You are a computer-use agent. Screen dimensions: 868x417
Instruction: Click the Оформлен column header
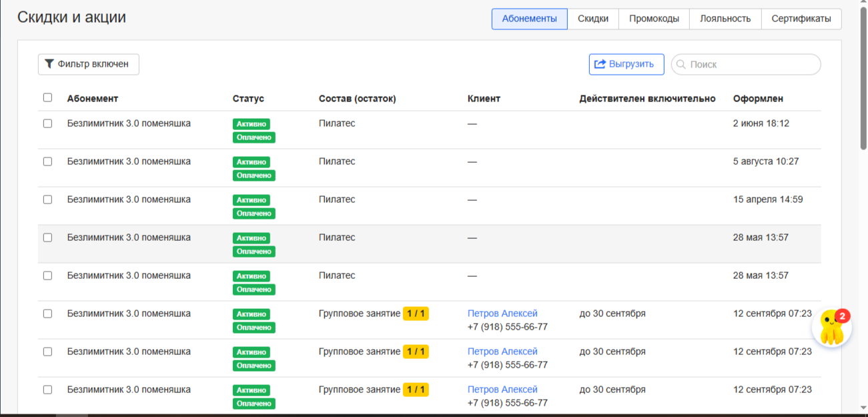click(x=757, y=99)
